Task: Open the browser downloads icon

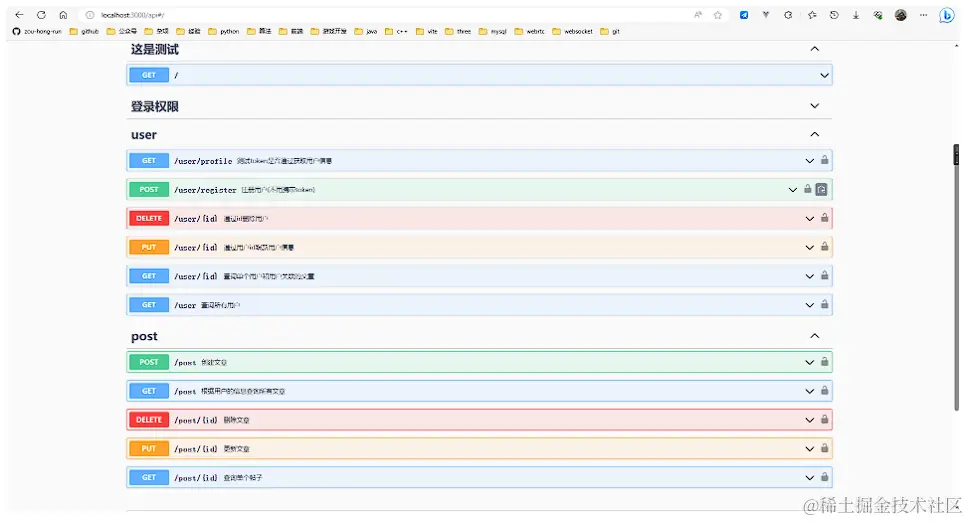Action: [x=856, y=15]
